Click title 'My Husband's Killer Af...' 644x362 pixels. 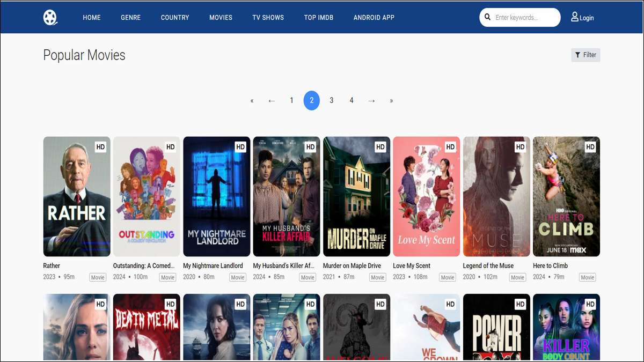tap(284, 265)
